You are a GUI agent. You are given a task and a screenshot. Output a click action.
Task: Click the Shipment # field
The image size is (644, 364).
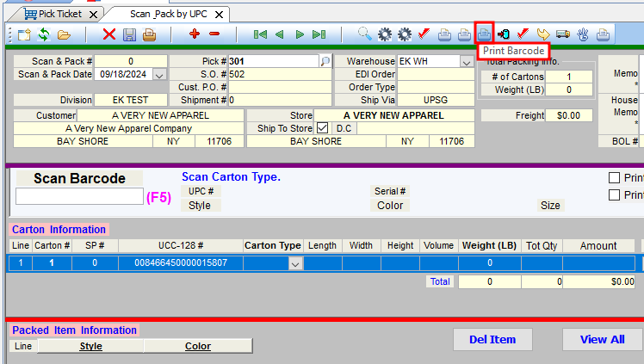coord(280,100)
